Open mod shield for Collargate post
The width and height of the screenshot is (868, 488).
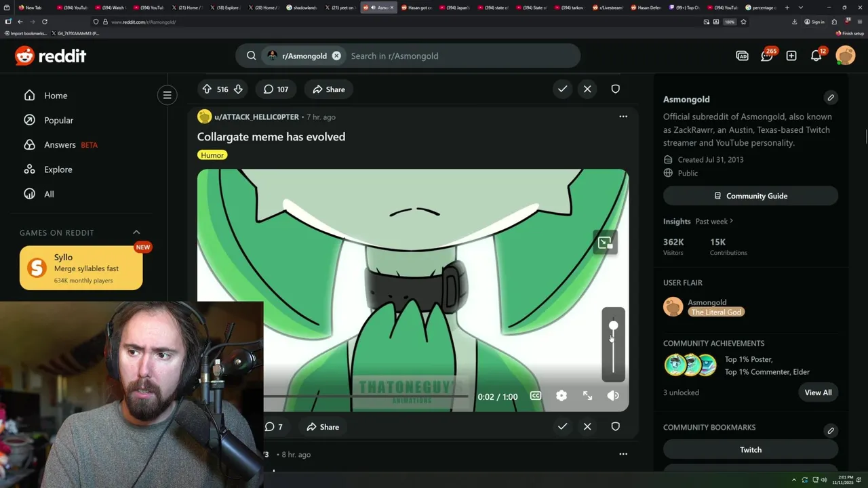[x=615, y=426]
